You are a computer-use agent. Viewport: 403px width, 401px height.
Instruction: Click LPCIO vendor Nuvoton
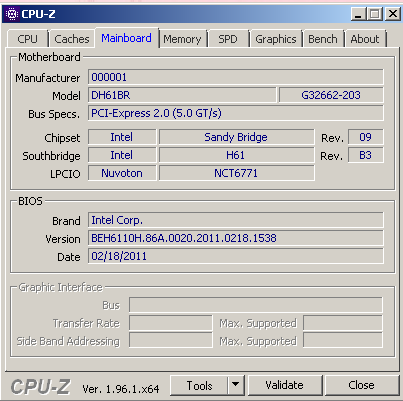coord(122,173)
